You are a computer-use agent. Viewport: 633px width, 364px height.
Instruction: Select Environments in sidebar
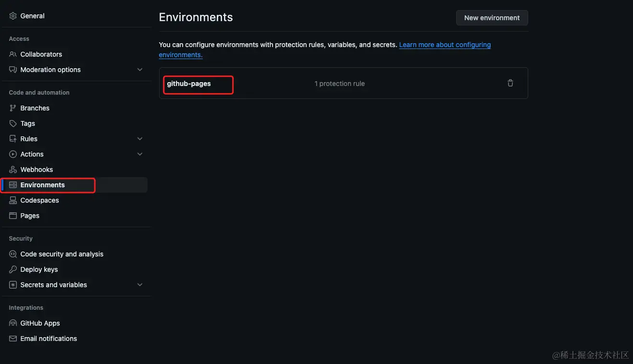pyautogui.click(x=74, y=185)
